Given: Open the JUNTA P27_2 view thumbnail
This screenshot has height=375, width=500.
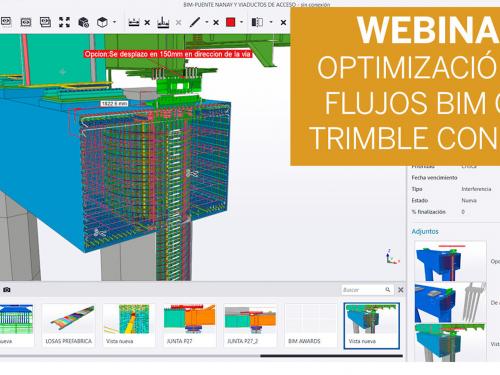Looking at the screenshot, I should pyautogui.click(x=250, y=325).
